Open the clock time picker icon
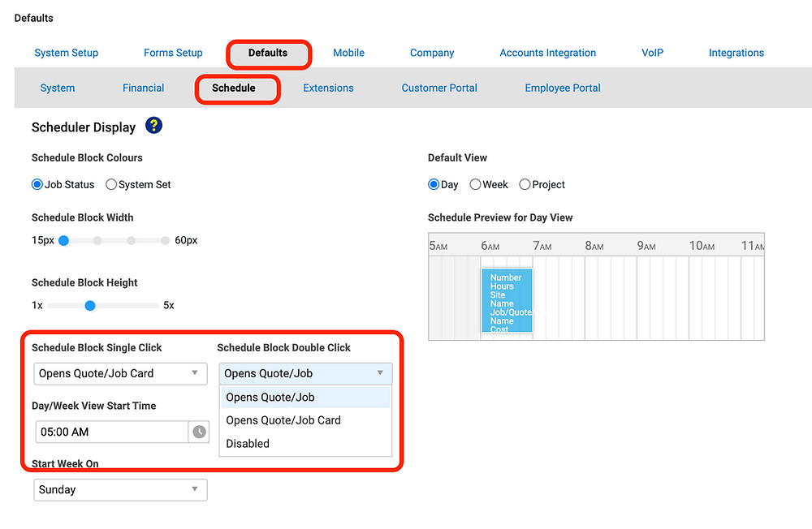This screenshot has height=529, width=812. 200,432
